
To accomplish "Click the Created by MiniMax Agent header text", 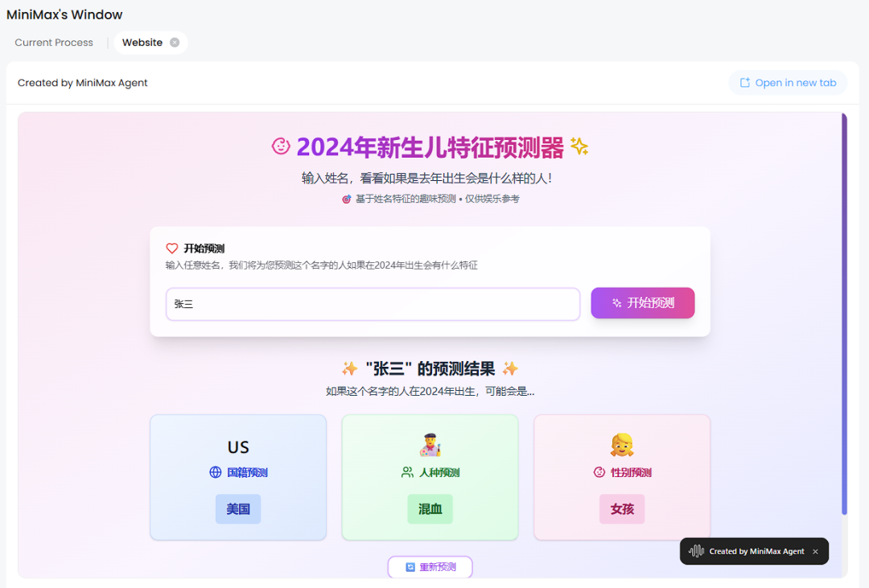I will tap(83, 83).
